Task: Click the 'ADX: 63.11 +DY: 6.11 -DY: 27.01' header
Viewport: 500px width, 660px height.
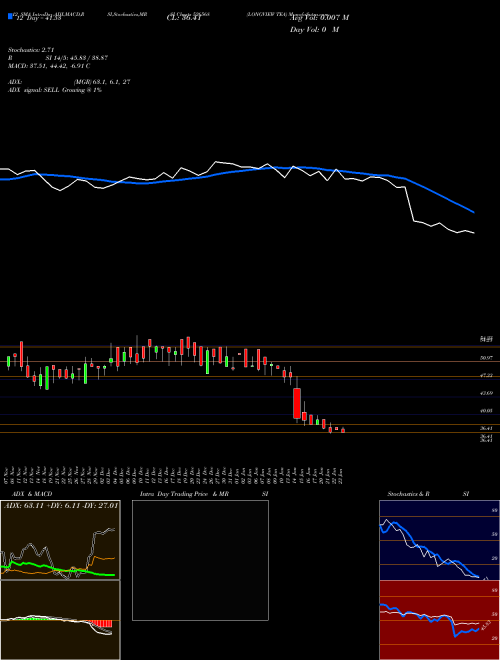Action: (x=61, y=506)
